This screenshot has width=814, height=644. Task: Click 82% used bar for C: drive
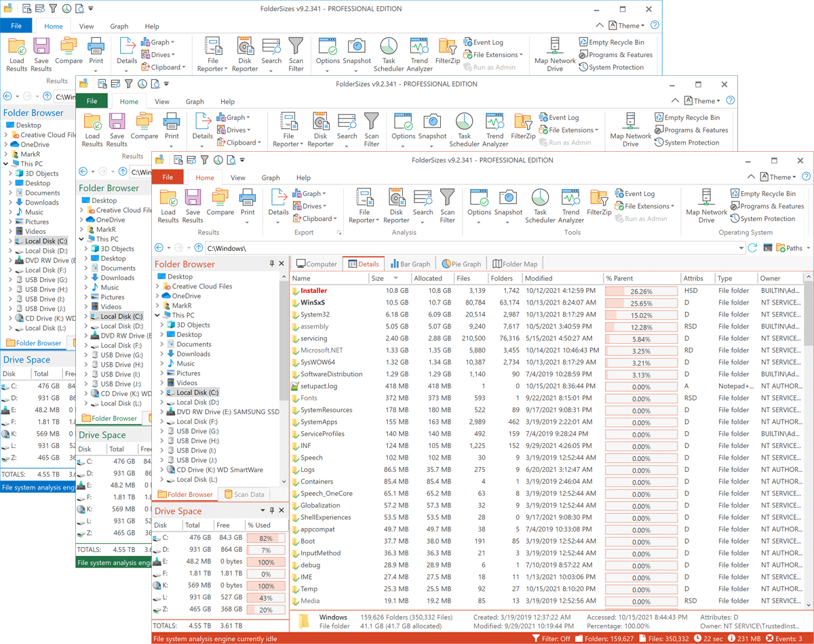click(266, 538)
